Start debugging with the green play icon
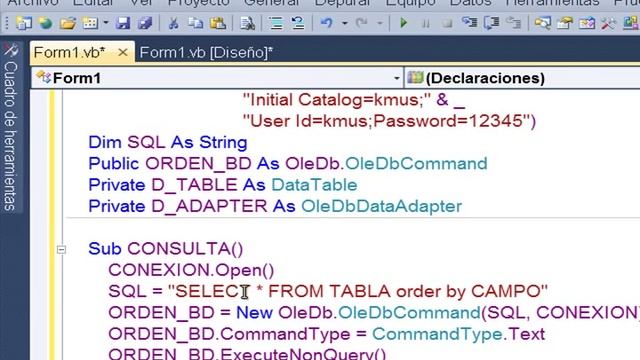 (404, 23)
